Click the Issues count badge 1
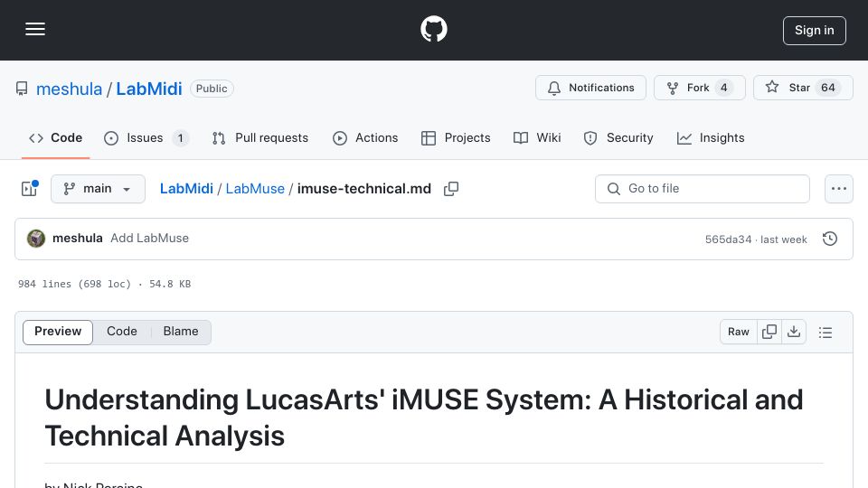Image resolution: width=868 pixels, height=488 pixels. (180, 137)
